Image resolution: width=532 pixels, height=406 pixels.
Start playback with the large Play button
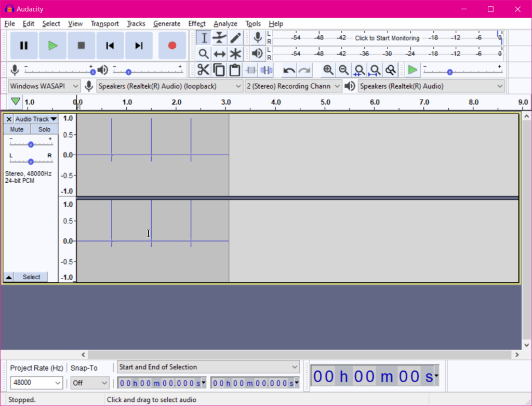tap(52, 46)
